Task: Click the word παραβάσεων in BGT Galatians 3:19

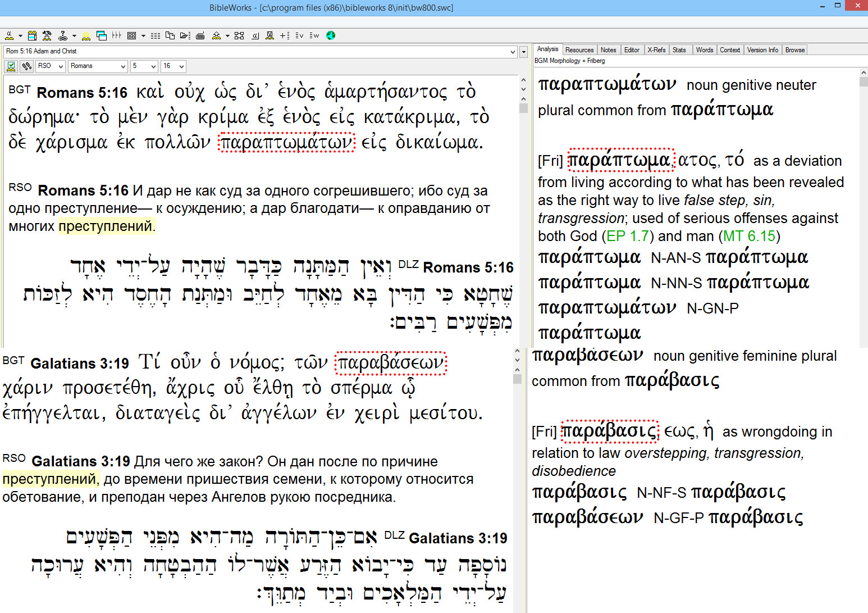Action: [x=391, y=363]
